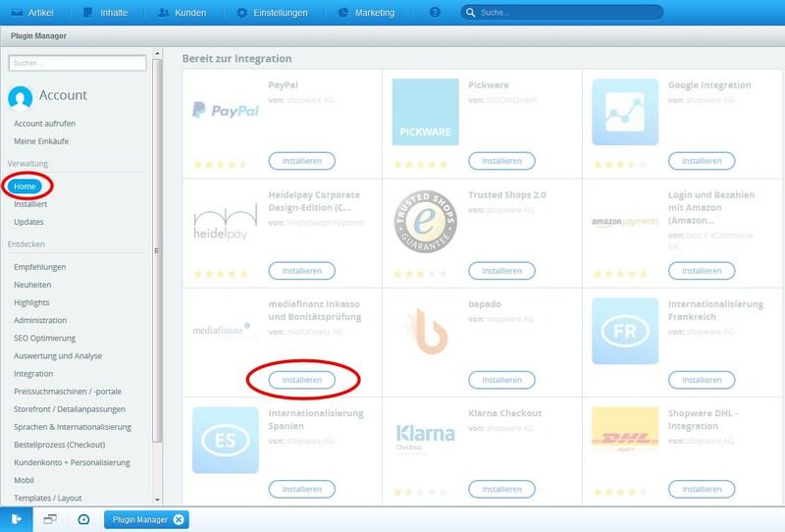Open Sprachen & Internationalisierung category

[73, 427]
